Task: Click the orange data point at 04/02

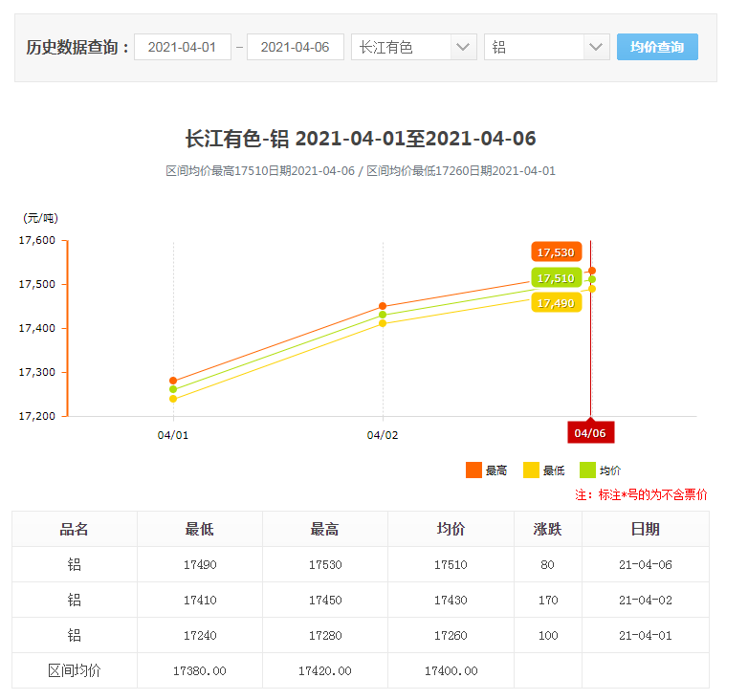Action: [x=383, y=306]
